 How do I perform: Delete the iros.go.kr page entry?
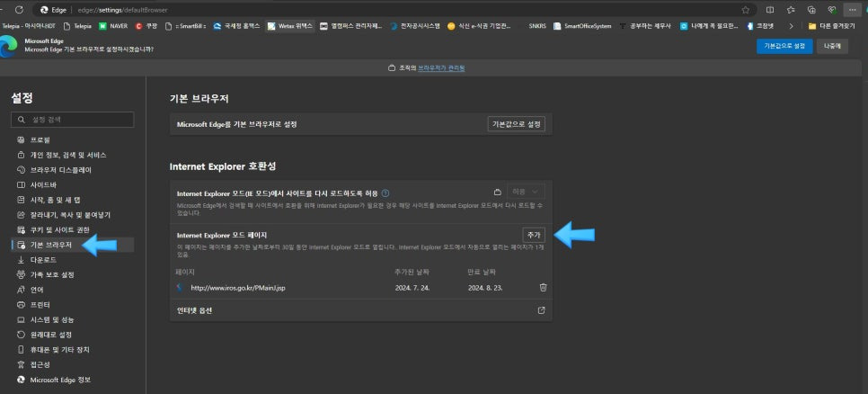(x=543, y=288)
